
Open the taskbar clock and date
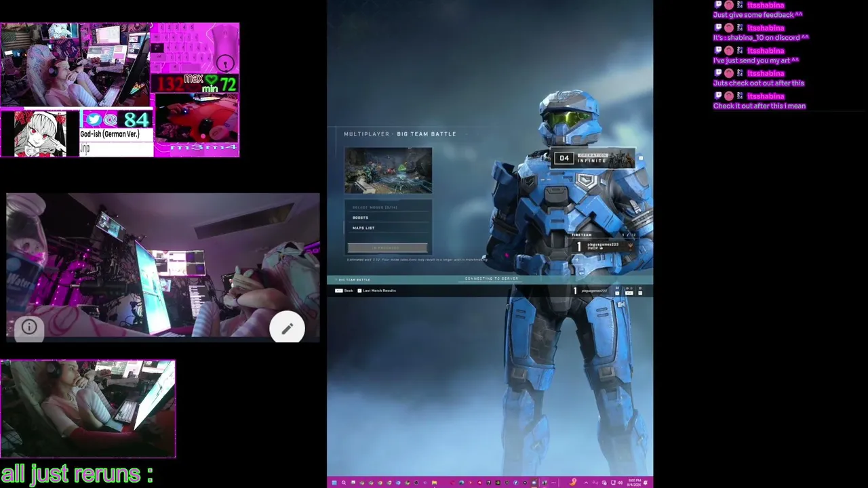[x=635, y=483]
